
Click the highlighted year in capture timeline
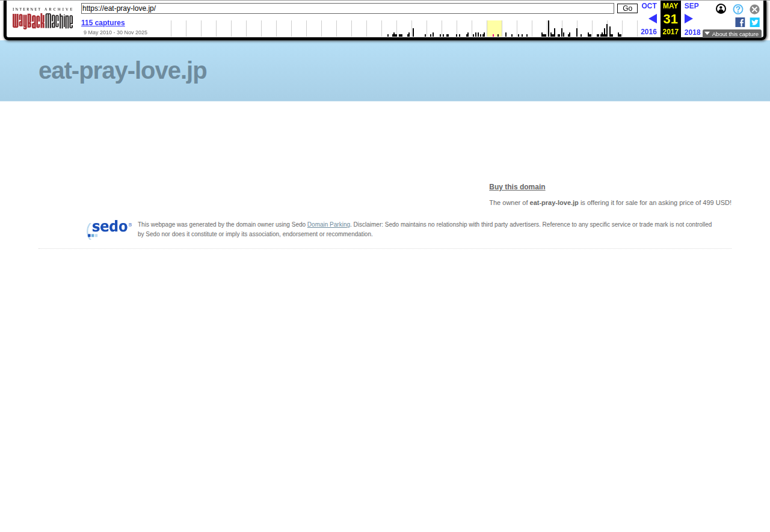494,28
